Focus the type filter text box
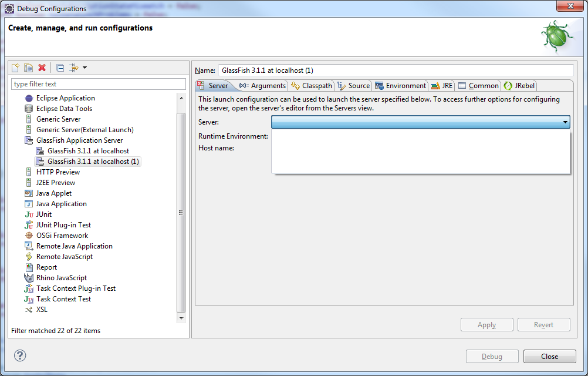Image resolution: width=588 pixels, height=376 pixels. [x=98, y=84]
